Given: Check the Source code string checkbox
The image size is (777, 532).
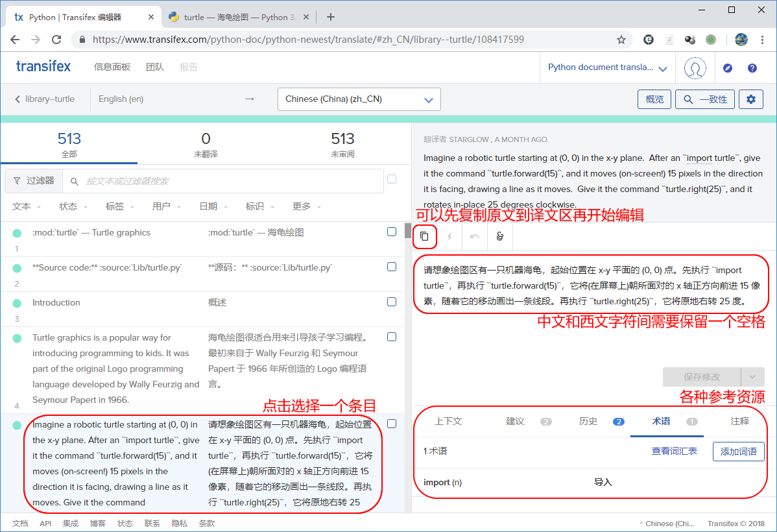Looking at the screenshot, I should tap(392, 267).
